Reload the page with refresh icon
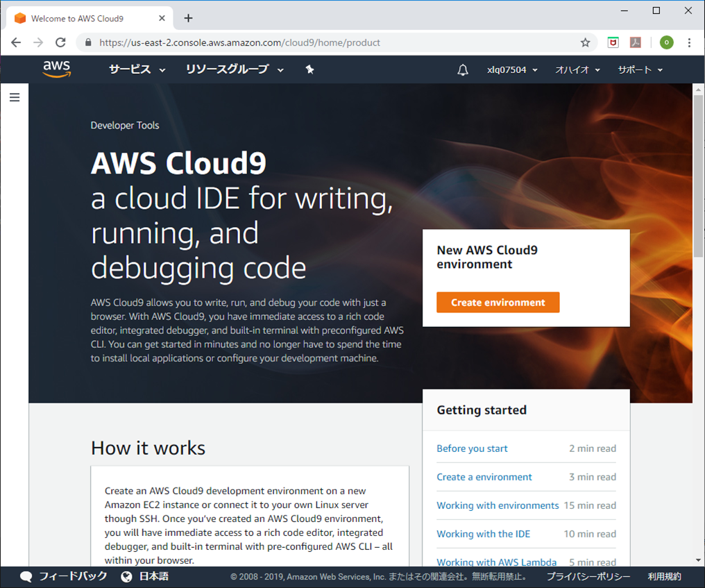Screen dimensions: 705x588 [60, 42]
